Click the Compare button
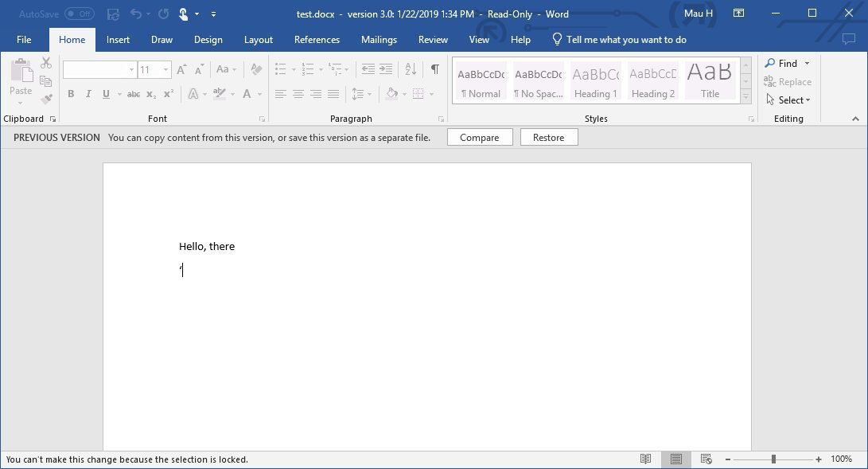Viewport: 868px width, 469px height. 480,137
